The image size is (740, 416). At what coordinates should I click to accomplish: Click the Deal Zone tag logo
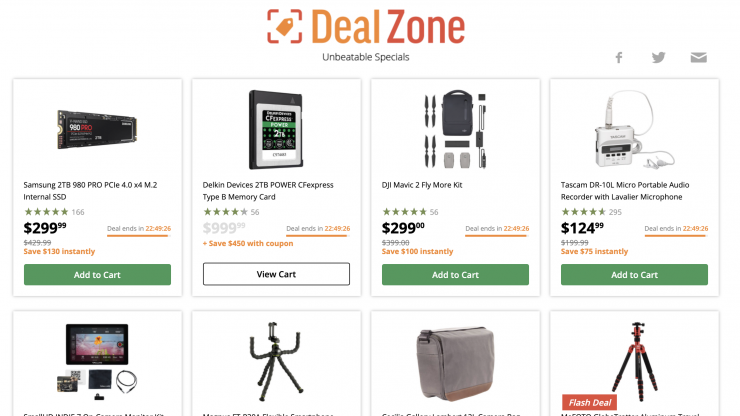click(285, 26)
